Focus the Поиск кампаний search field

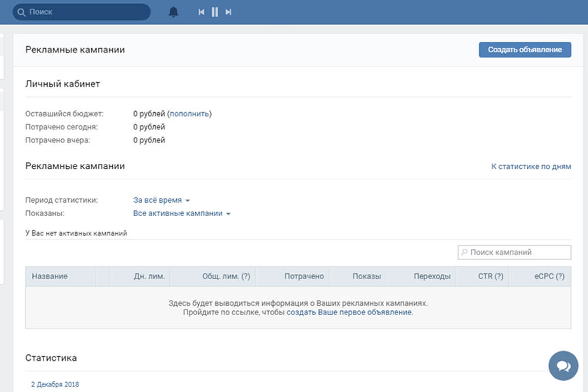click(519, 252)
